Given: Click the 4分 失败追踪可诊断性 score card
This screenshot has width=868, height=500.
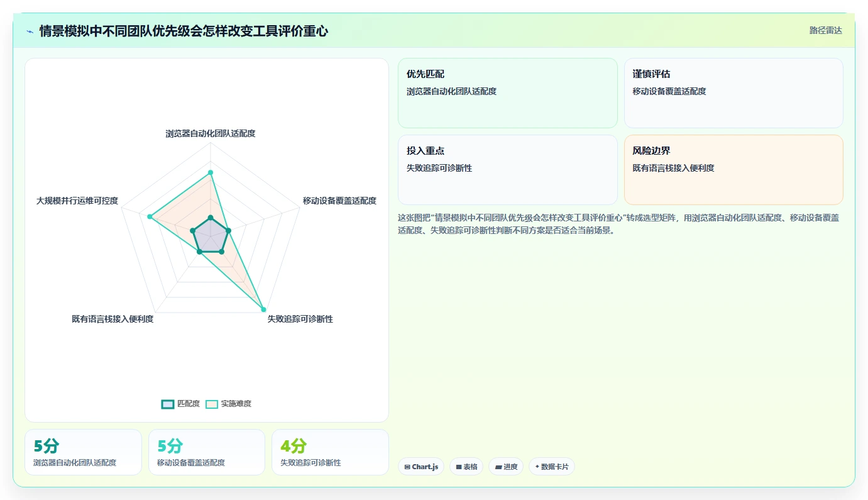Looking at the screenshot, I should (x=330, y=452).
